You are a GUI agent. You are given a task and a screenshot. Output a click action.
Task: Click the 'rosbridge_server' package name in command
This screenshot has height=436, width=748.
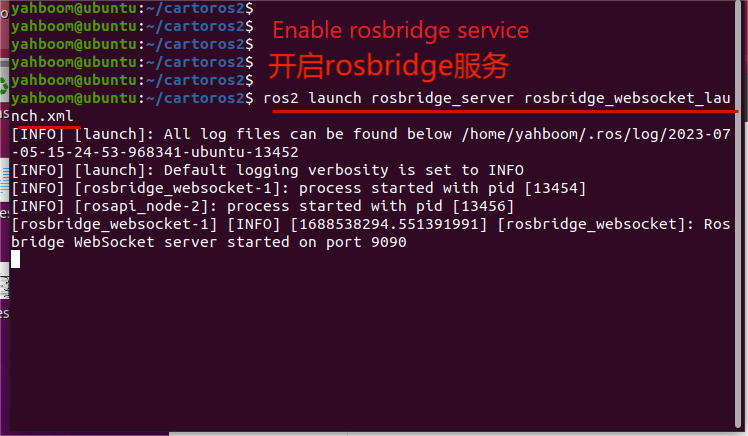pyautogui.click(x=443, y=98)
